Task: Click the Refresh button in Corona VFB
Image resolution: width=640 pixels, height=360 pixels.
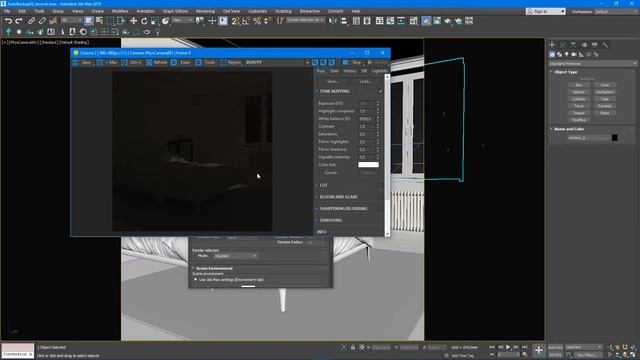Action: pos(157,62)
